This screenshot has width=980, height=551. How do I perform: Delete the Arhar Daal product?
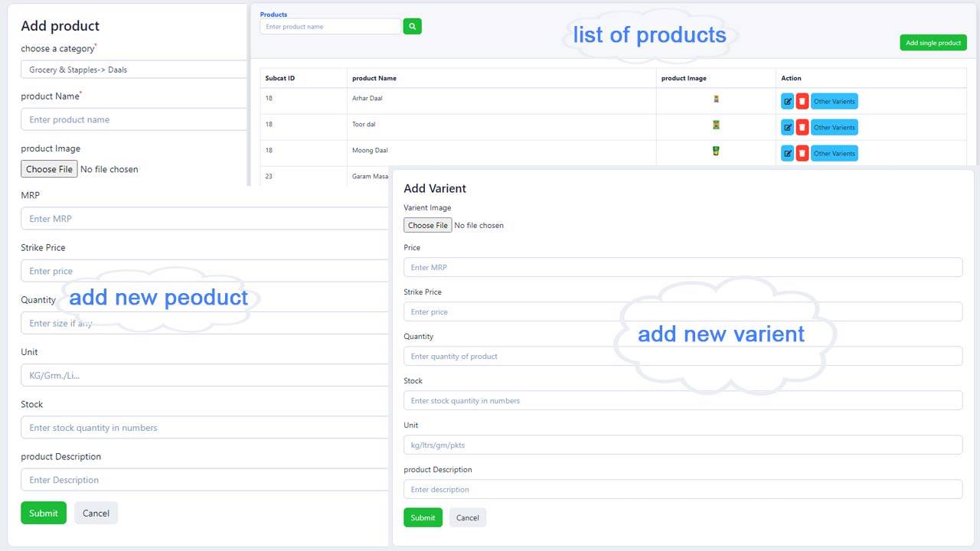(x=802, y=101)
